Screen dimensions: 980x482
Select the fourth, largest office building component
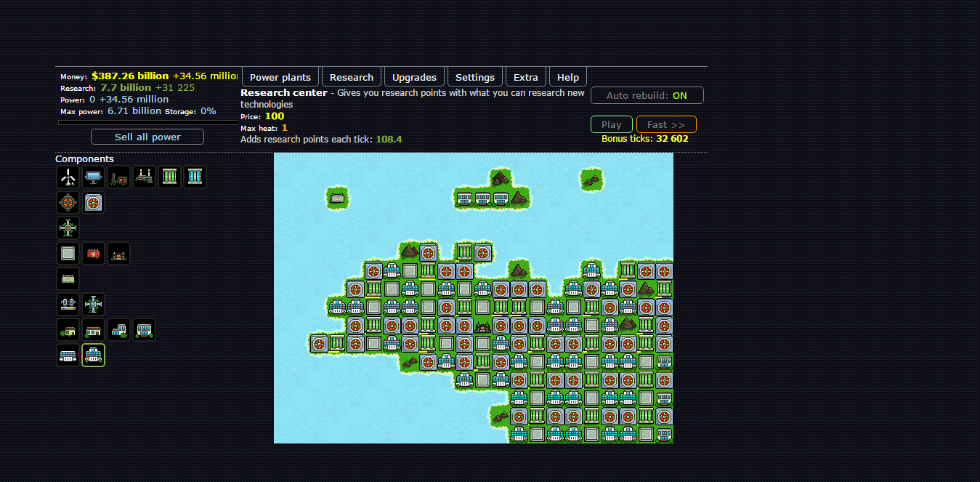pyautogui.click(x=144, y=329)
